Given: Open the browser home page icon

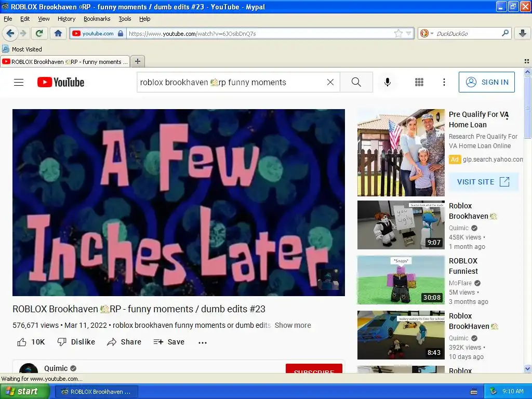Looking at the screenshot, I should (58, 33).
